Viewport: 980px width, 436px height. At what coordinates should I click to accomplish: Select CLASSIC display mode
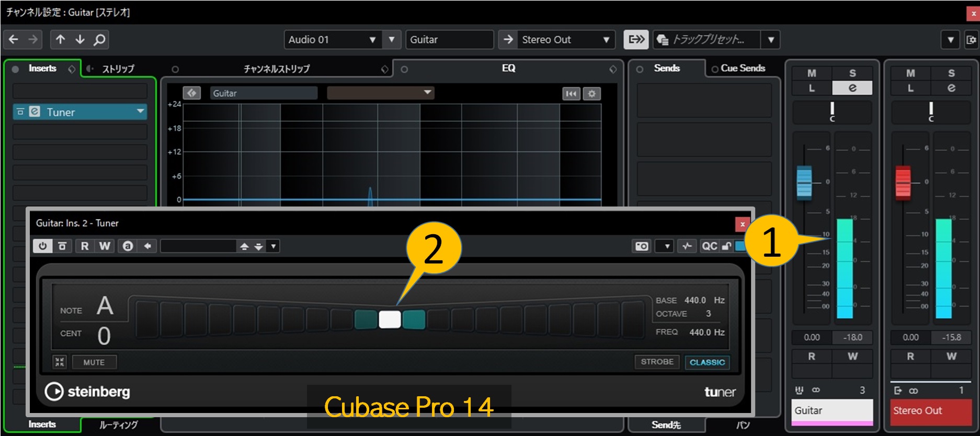click(x=707, y=362)
